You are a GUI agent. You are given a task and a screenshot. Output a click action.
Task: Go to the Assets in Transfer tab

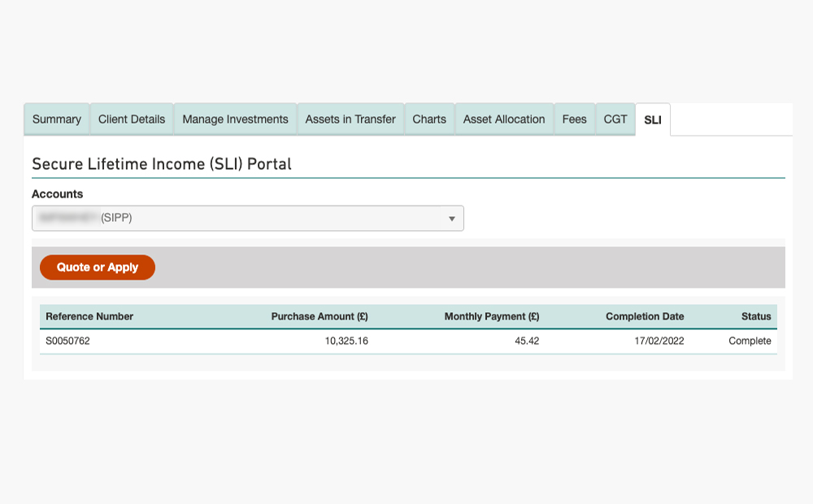pyautogui.click(x=350, y=119)
